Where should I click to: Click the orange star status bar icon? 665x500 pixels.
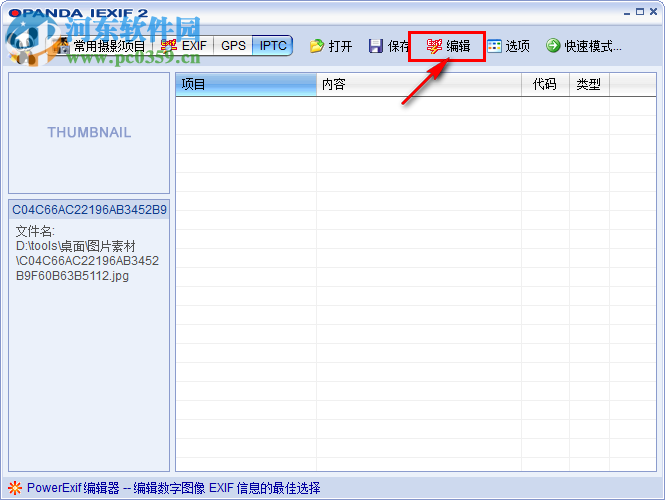pyautogui.click(x=15, y=488)
